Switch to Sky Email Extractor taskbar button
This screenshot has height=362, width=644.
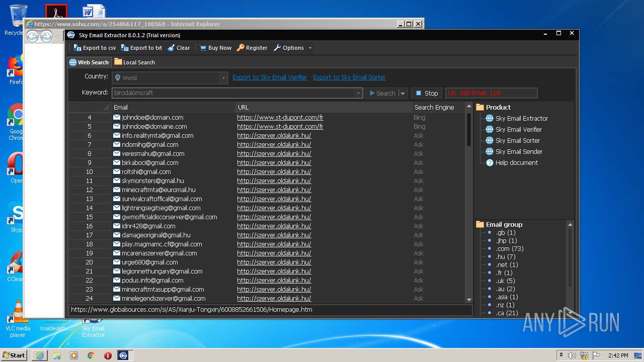[123, 355]
